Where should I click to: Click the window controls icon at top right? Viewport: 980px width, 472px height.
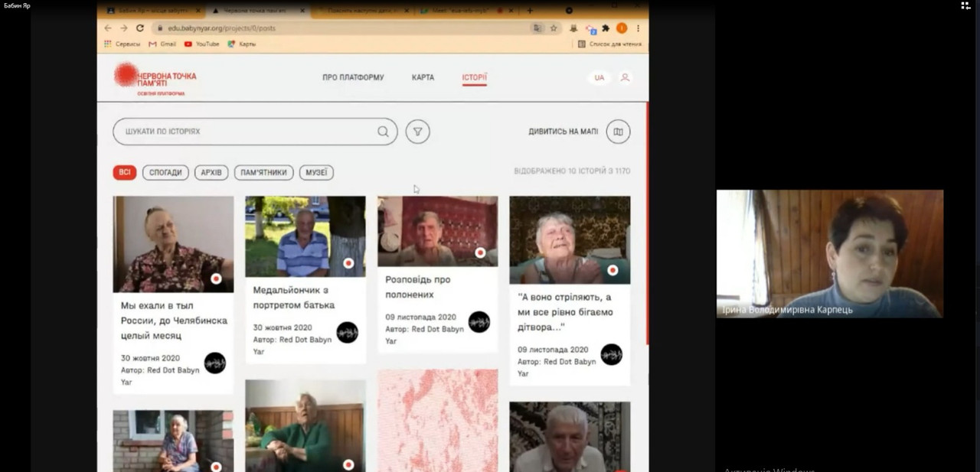[965, 5]
